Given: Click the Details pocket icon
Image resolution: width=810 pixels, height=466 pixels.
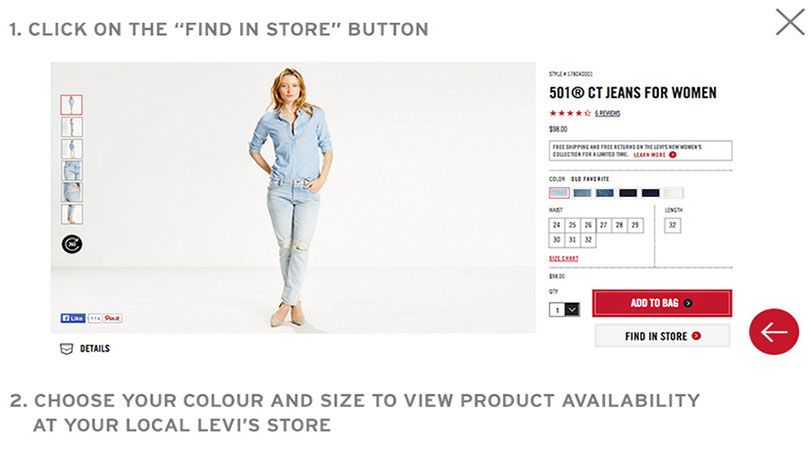Looking at the screenshot, I should [66, 349].
